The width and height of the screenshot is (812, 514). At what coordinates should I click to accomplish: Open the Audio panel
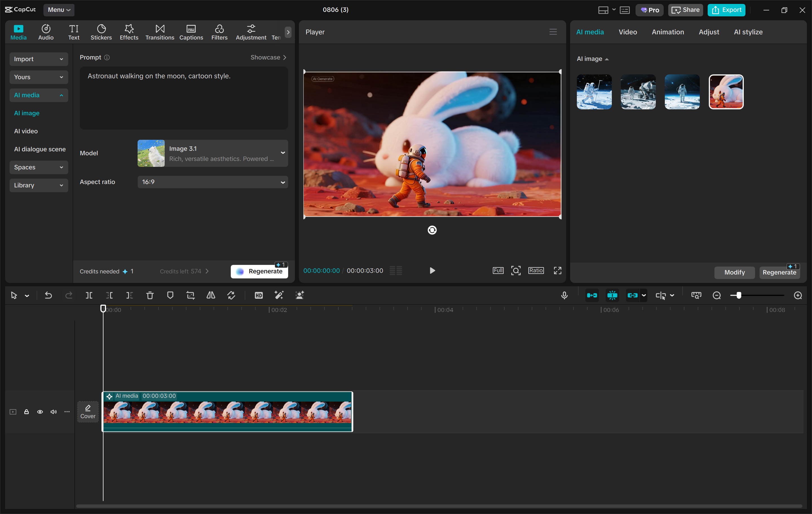coord(46,32)
